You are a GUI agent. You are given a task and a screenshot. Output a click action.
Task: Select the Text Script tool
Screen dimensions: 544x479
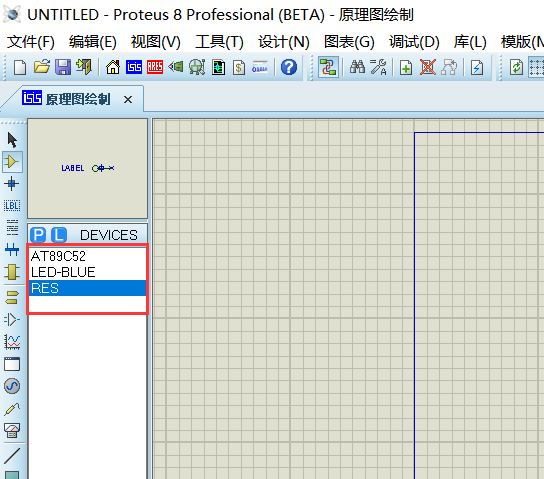click(12, 227)
